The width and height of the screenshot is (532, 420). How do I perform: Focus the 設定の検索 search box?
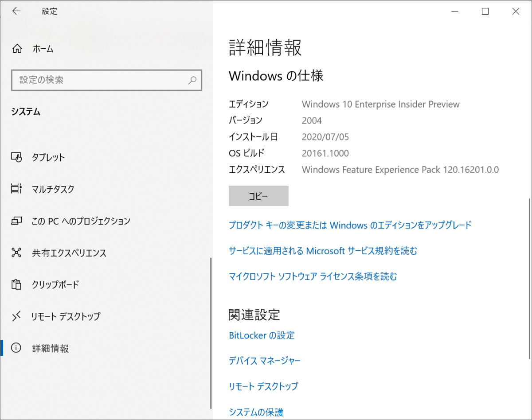[x=106, y=80]
